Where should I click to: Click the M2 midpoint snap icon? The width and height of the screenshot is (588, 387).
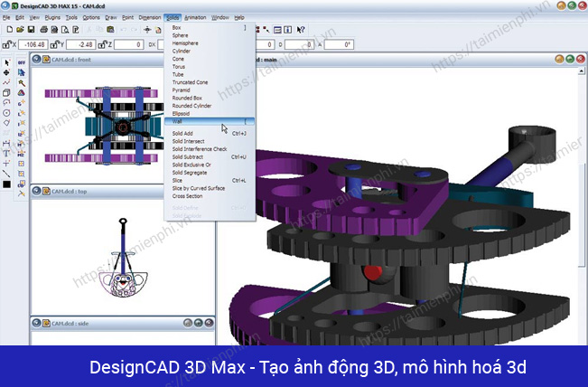point(22,153)
